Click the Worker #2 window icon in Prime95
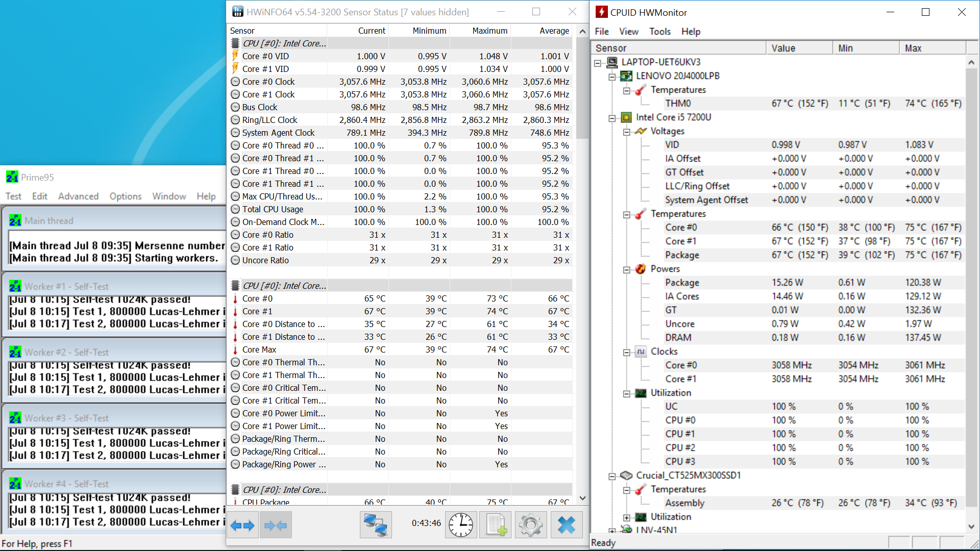Image resolution: width=980 pixels, height=551 pixels. coord(15,352)
